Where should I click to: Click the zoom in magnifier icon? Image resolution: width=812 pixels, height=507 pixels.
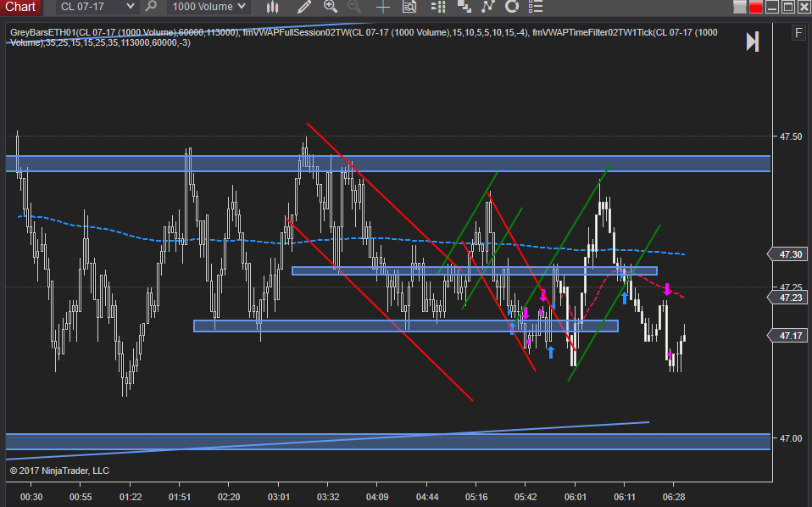coord(330,7)
